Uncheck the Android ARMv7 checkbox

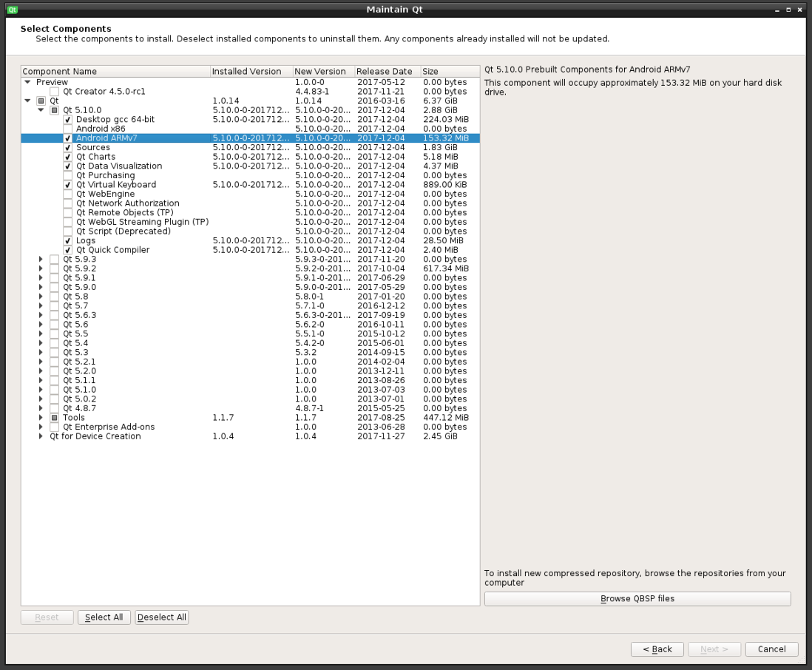(67, 138)
